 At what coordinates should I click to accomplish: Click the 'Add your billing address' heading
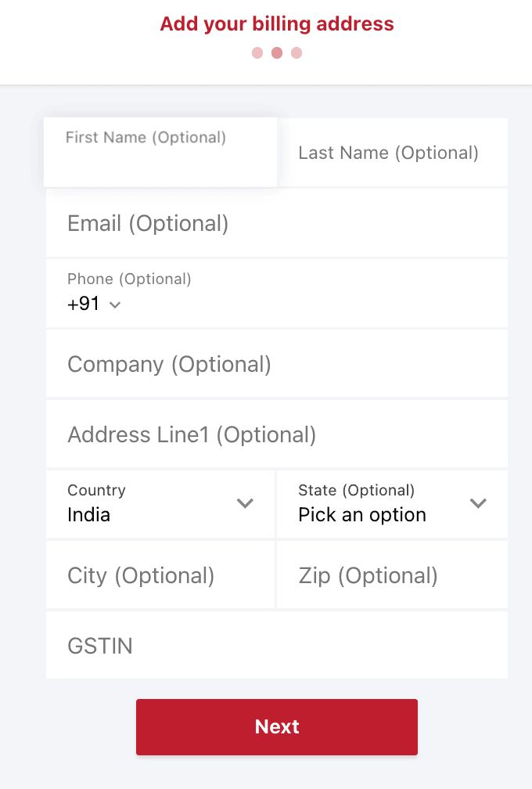(x=276, y=23)
